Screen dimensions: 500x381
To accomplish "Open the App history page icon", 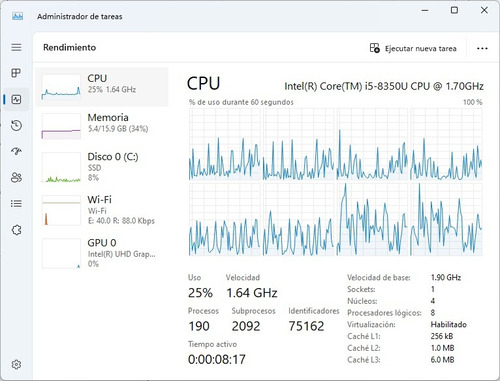I will [x=16, y=125].
